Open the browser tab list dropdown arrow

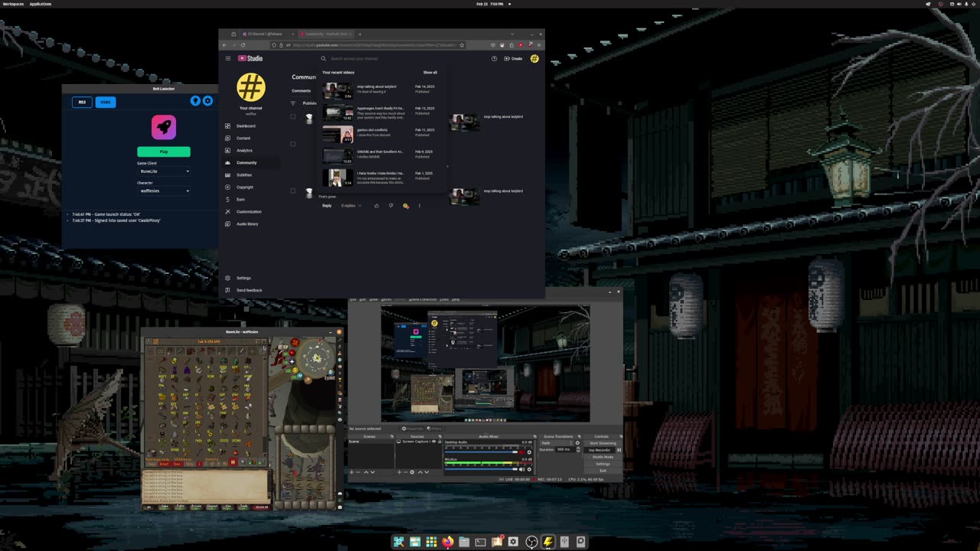point(512,34)
